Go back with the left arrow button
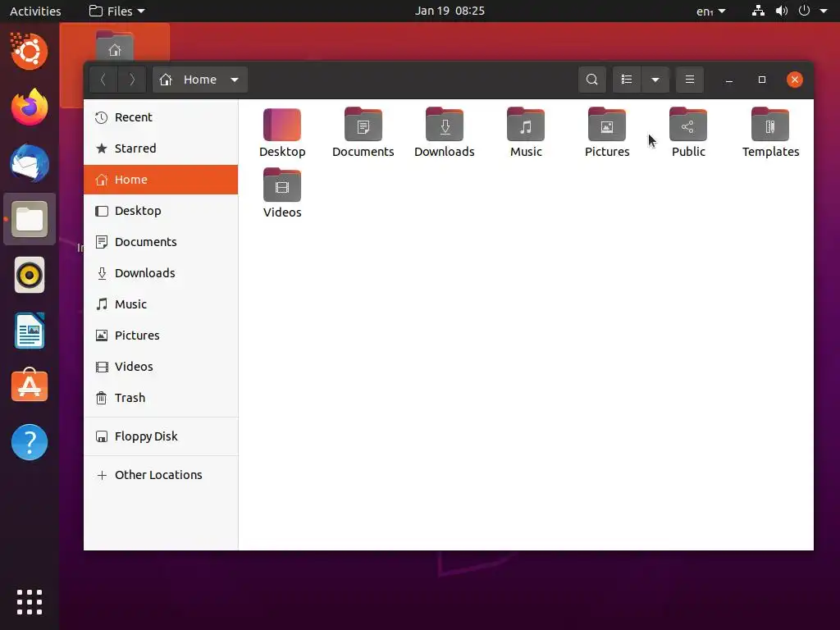This screenshot has height=630, width=840. click(103, 80)
